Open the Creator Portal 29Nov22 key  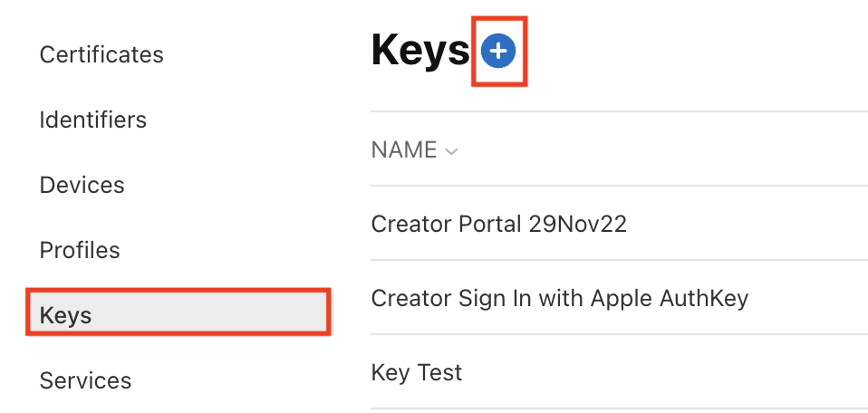point(498,224)
